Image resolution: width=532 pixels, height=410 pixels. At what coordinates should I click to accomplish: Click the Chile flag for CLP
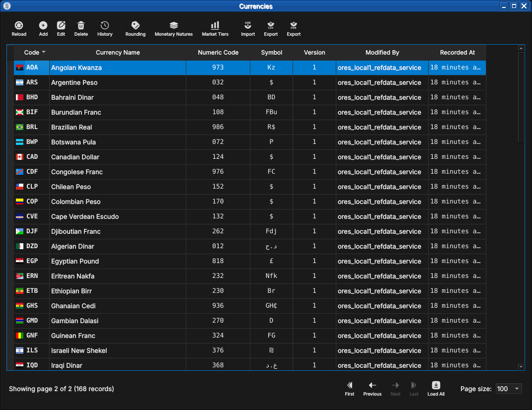[20, 187]
